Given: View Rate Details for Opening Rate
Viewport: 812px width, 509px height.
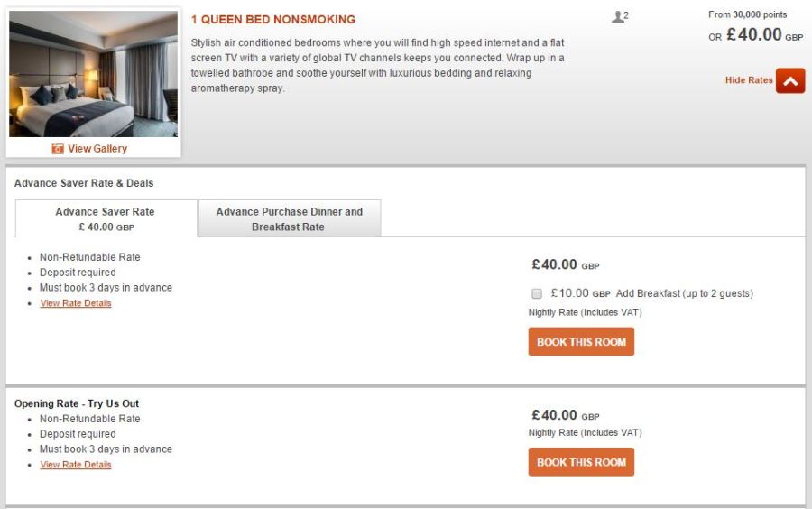Looking at the screenshot, I should pos(76,465).
